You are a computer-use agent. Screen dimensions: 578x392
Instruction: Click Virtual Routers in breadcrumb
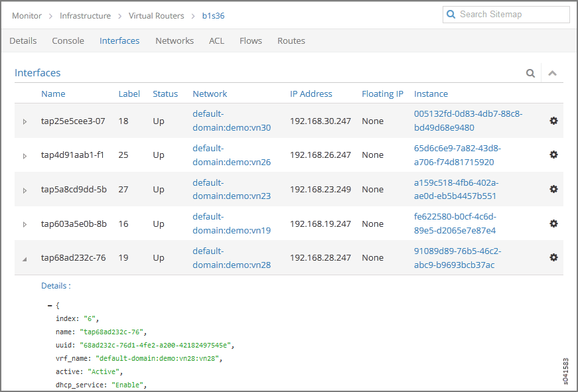(156, 15)
